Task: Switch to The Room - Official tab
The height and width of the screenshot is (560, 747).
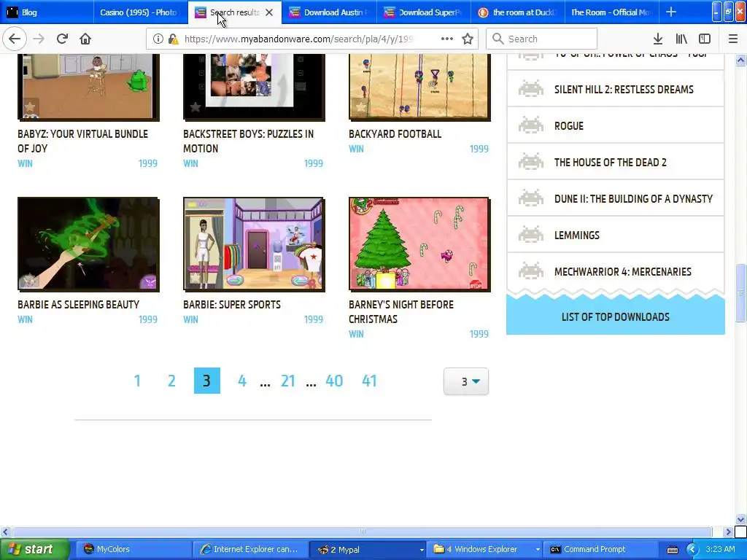Action: 612,12
